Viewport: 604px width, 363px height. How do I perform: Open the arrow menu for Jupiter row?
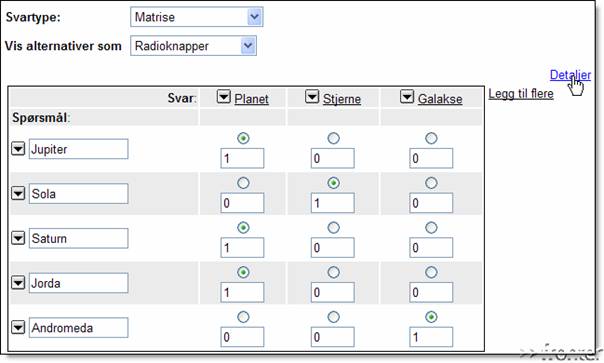tap(18, 148)
